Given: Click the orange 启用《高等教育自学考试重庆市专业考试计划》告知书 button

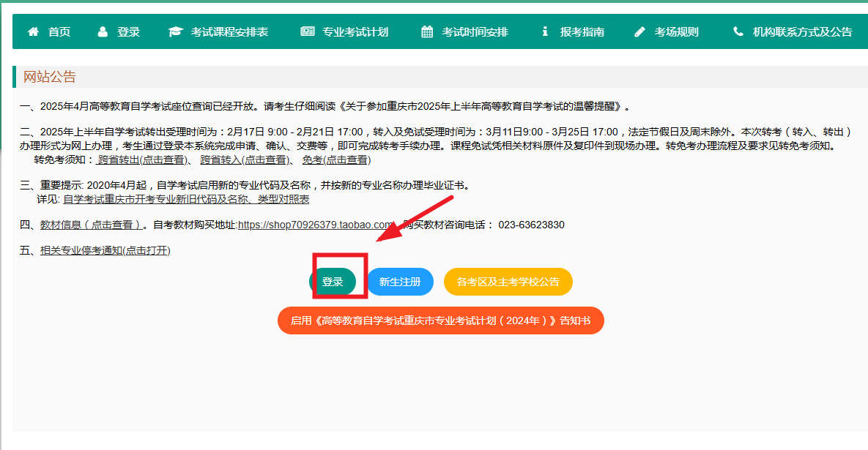Looking at the screenshot, I should pyautogui.click(x=441, y=320).
